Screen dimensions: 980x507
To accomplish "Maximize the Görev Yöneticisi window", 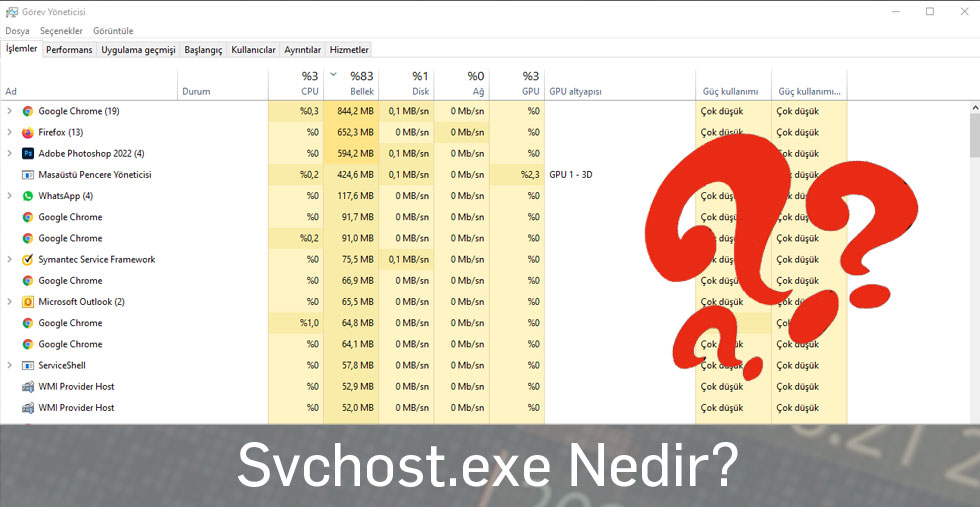I will (930, 11).
